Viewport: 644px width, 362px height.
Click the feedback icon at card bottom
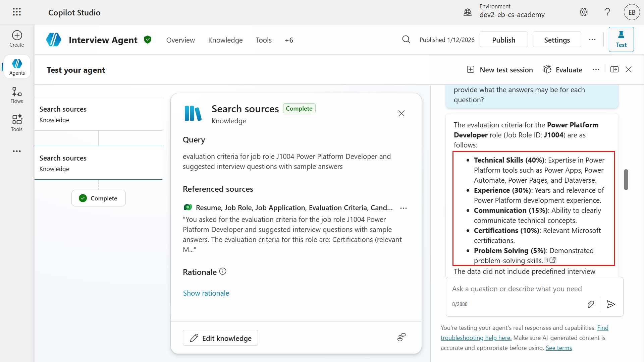tap(401, 337)
